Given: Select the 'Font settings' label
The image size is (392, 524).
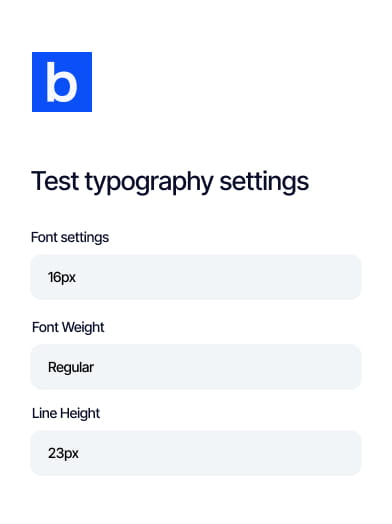Looking at the screenshot, I should [70, 238].
